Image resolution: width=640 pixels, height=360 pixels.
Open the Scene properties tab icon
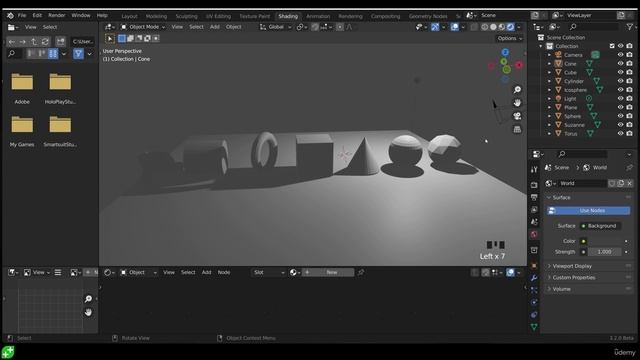click(534, 222)
